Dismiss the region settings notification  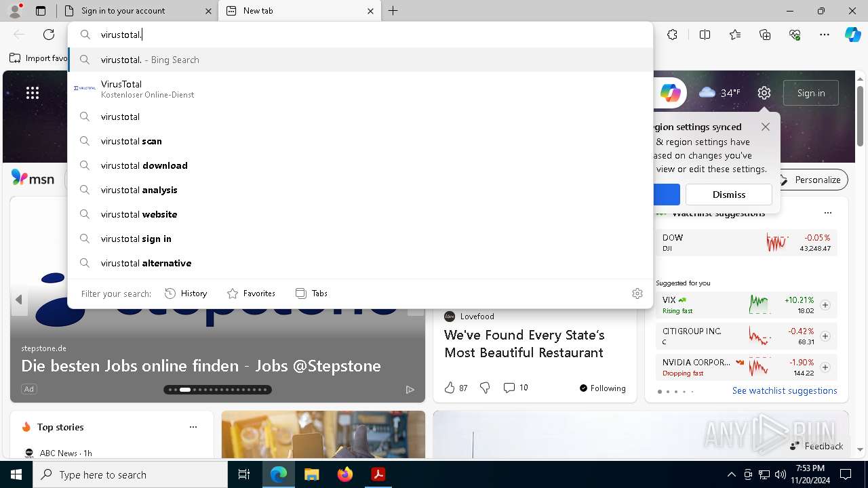(x=729, y=195)
